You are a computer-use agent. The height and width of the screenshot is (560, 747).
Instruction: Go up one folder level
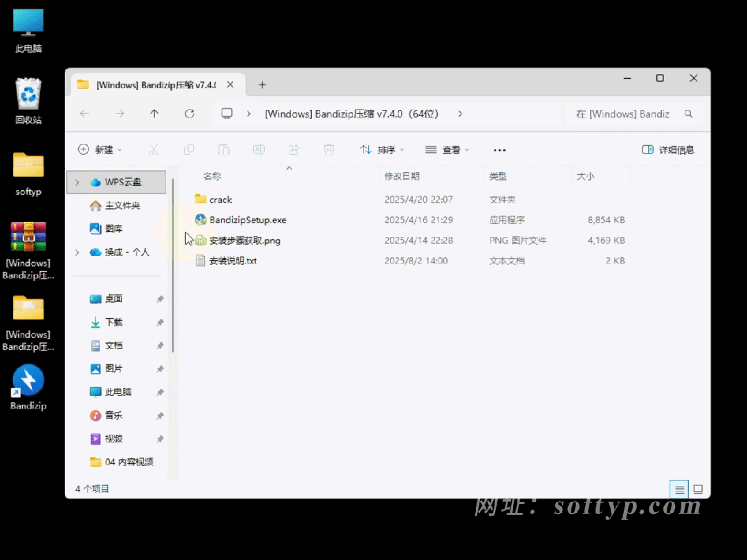(x=154, y=114)
